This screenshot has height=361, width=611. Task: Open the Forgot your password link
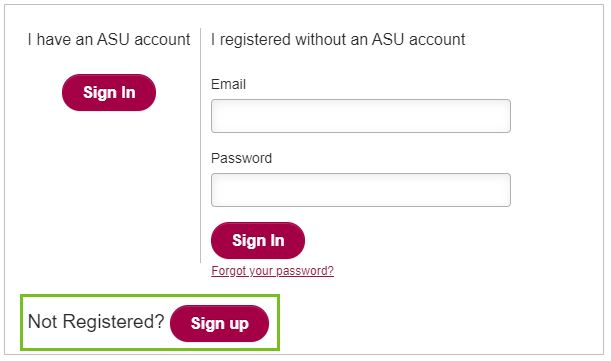pos(272,271)
